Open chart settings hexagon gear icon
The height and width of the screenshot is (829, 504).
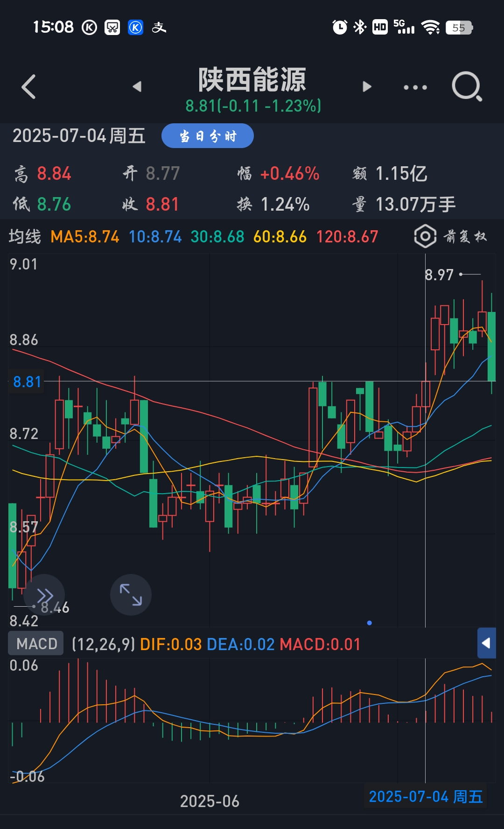(425, 236)
